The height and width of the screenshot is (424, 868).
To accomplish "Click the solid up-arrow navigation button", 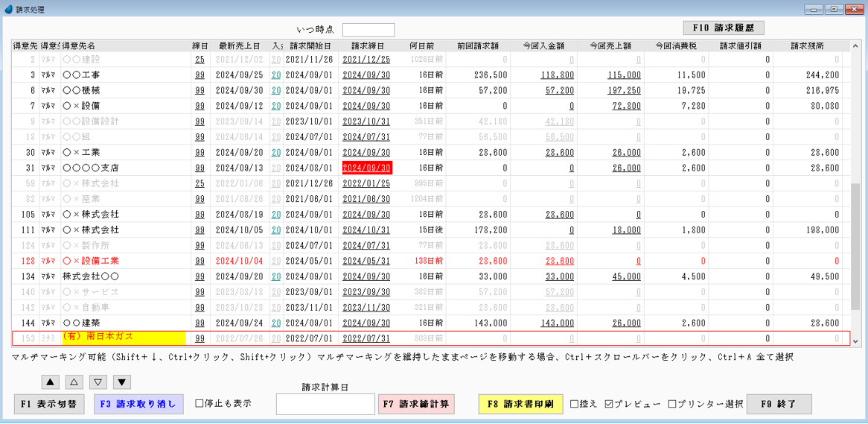I will point(51,382).
